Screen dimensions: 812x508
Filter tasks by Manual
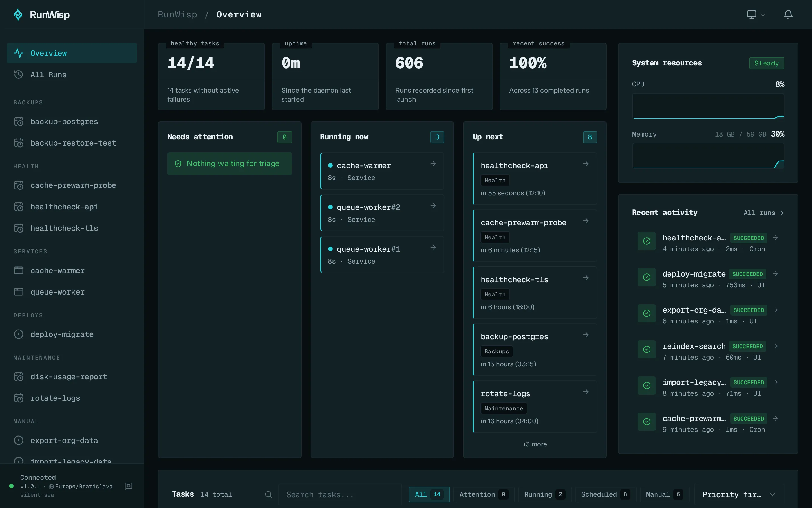pyautogui.click(x=664, y=494)
